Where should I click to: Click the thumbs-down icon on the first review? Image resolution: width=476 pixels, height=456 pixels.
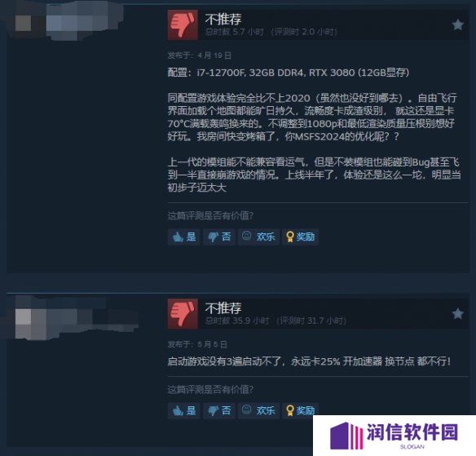(183, 24)
